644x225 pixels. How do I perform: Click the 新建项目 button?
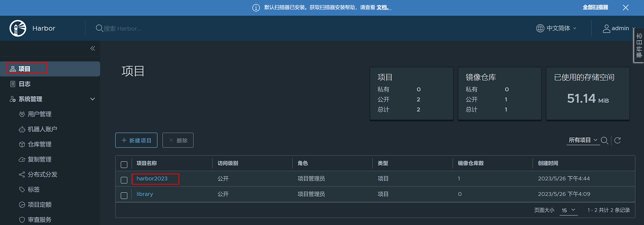[x=136, y=140]
